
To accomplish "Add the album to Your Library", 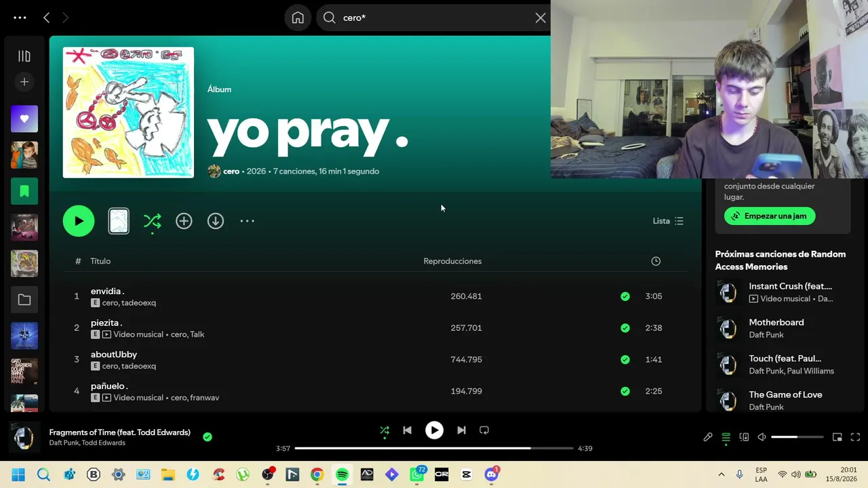I will (x=184, y=221).
